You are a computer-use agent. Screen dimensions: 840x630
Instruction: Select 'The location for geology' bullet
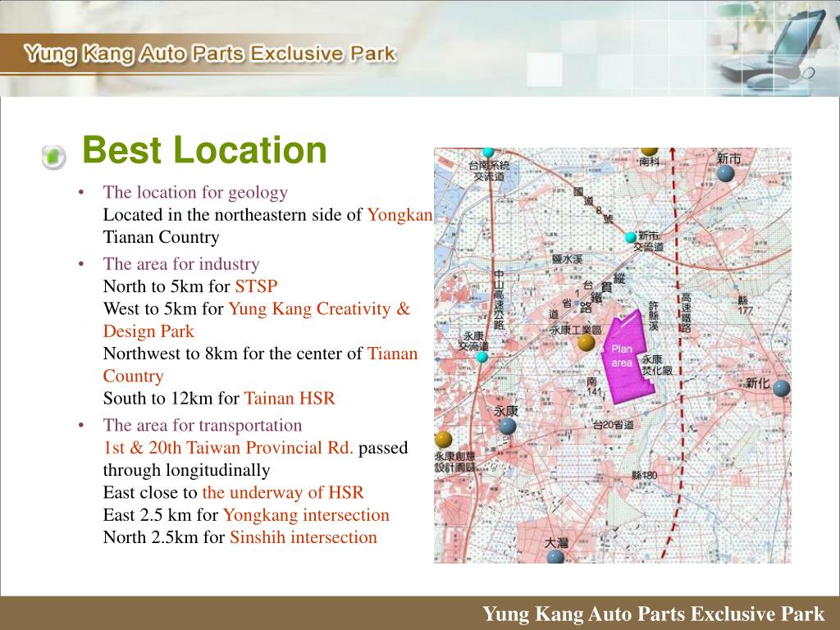pyautogui.click(x=195, y=192)
